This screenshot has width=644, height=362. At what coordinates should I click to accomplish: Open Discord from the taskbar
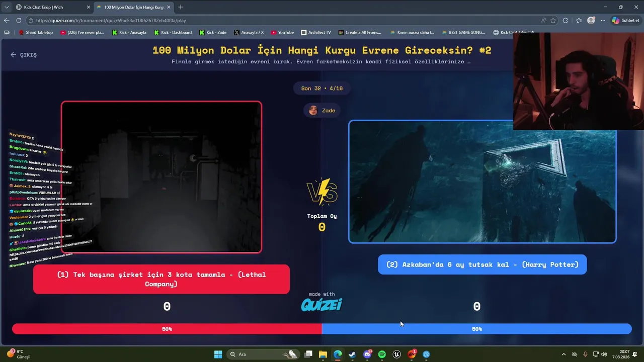pos(367,354)
